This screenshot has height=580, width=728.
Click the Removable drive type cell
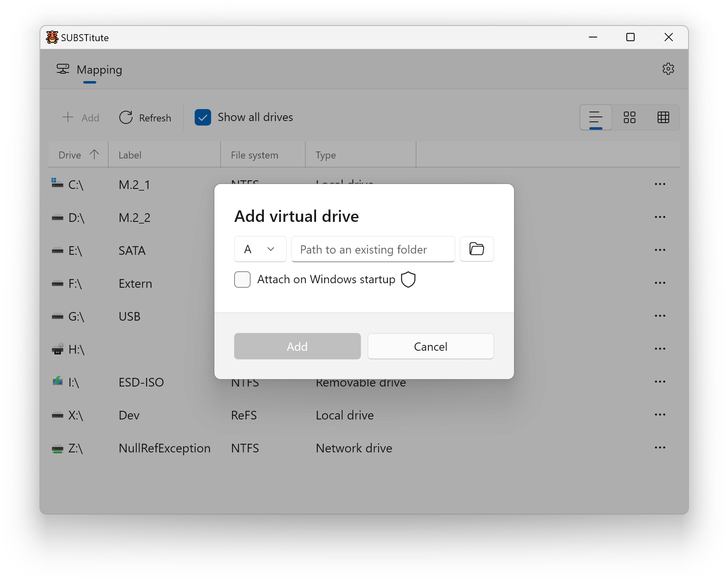(x=361, y=383)
